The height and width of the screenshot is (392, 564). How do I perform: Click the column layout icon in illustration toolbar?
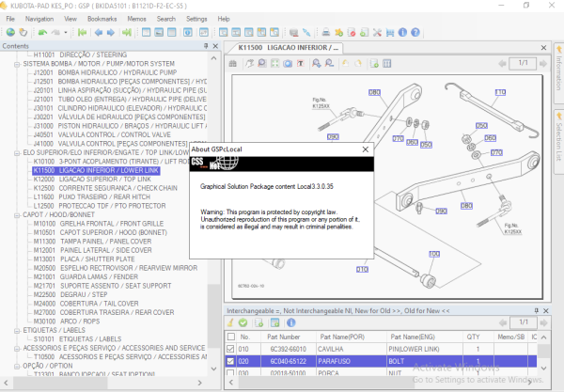[x=387, y=64]
